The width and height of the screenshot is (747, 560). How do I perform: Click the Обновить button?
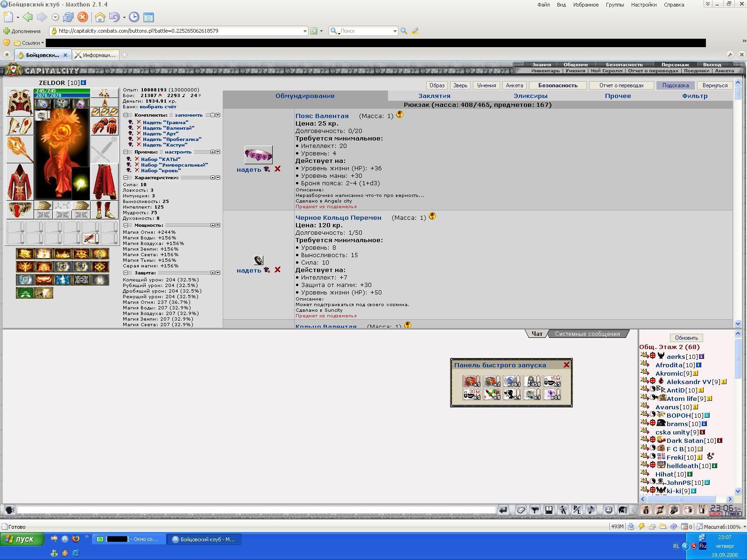pos(686,338)
